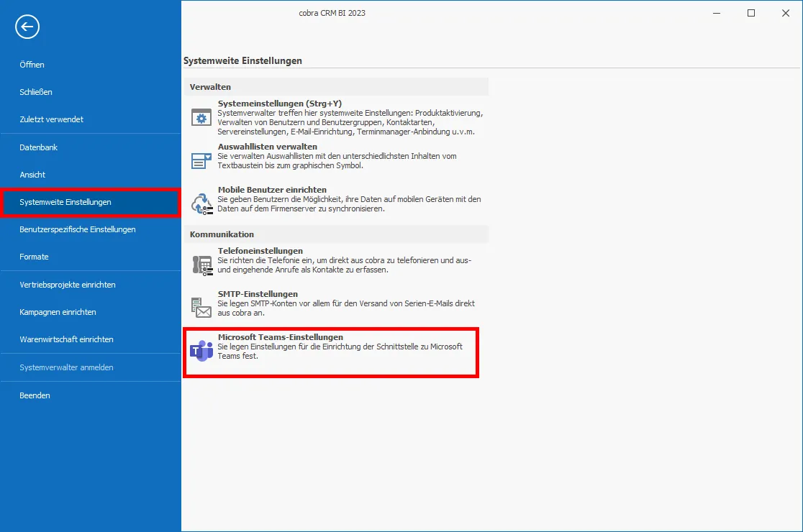Image resolution: width=803 pixels, height=532 pixels.
Task: Click the back arrow circle icon
Action: pos(27,27)
